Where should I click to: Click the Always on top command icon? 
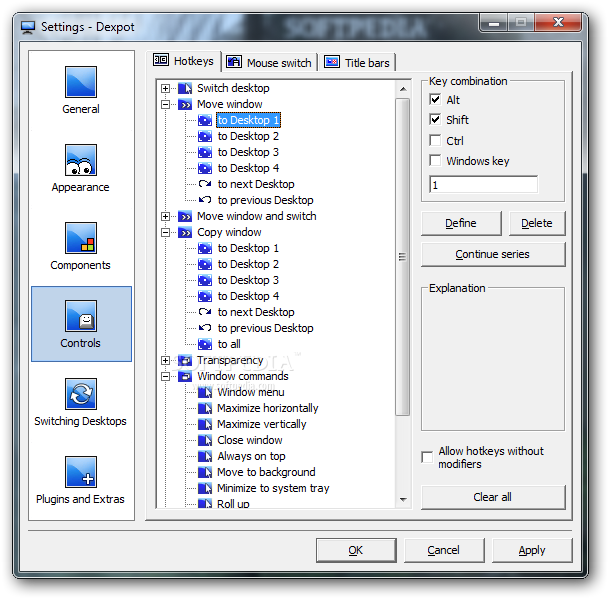[x=205, y=456]
